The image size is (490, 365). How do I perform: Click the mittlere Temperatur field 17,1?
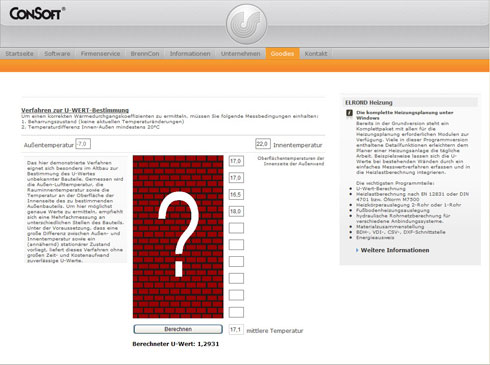[236, 330]
